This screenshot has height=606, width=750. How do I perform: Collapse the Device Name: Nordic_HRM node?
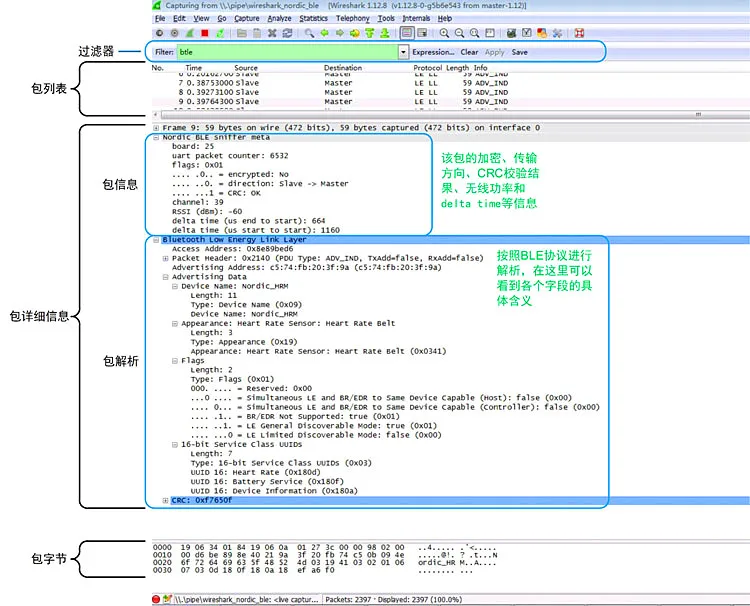coord(175,286)
